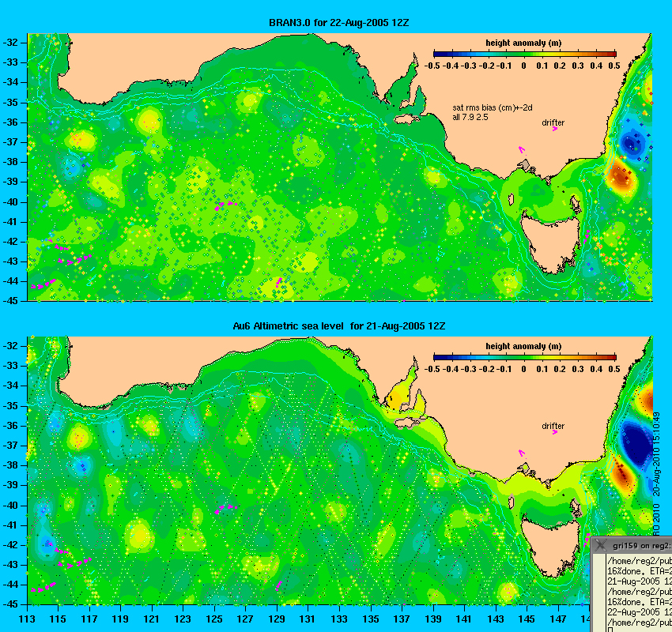Click latitude label -45 on the lower panel

point(11,604)
